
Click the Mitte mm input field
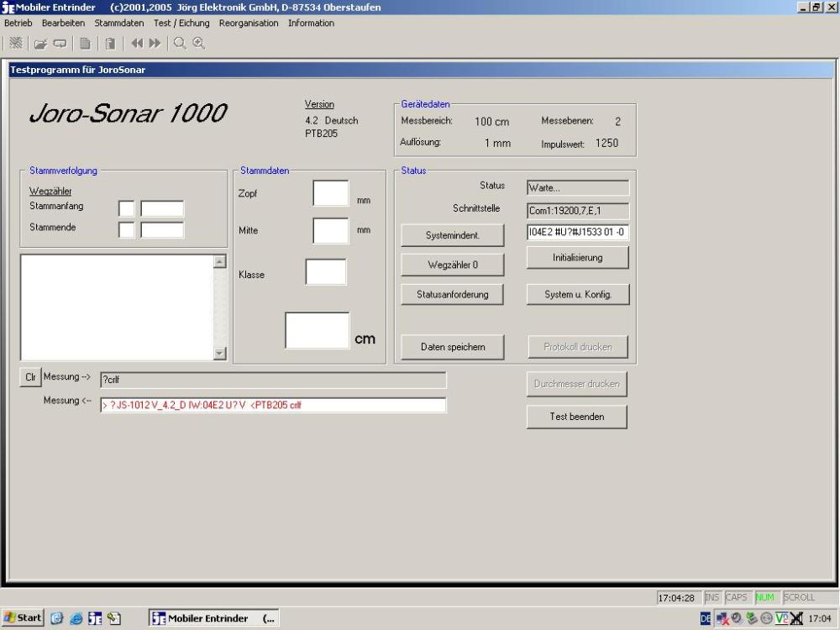tap(331, 231)
